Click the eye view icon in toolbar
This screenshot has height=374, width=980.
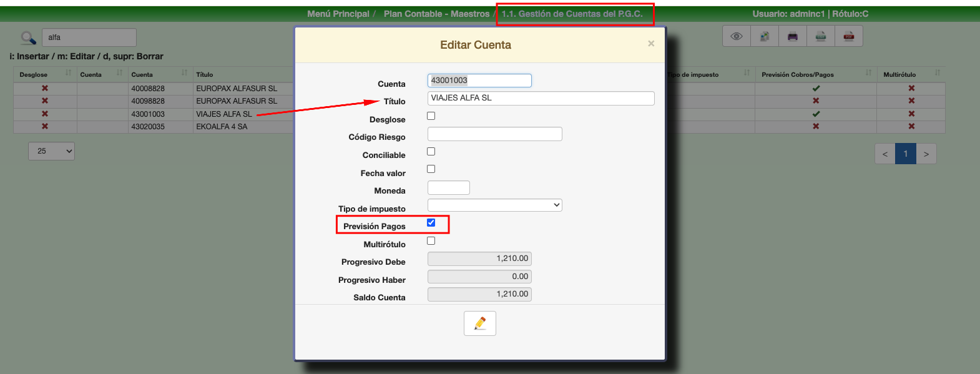pyautogui.click(x=737, y=36)
